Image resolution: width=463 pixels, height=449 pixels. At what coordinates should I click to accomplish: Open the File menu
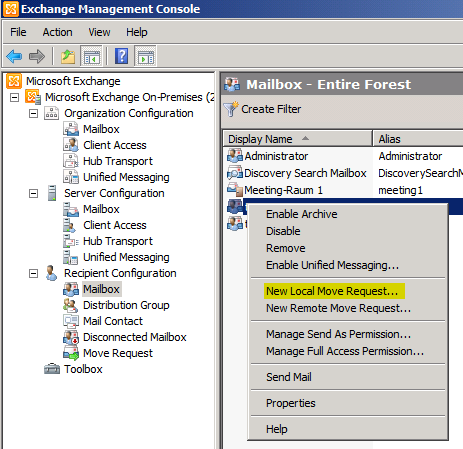click(18, 32)
